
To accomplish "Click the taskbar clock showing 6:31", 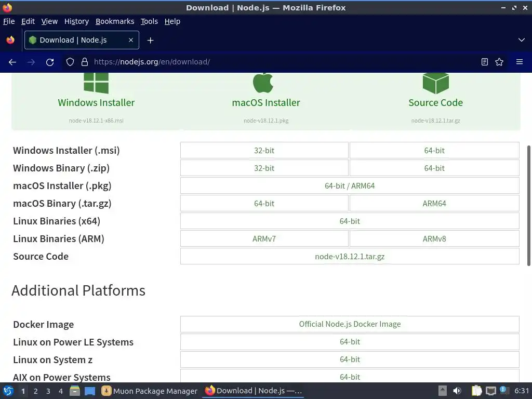I will pyautogui.click(x=522, y=391).
